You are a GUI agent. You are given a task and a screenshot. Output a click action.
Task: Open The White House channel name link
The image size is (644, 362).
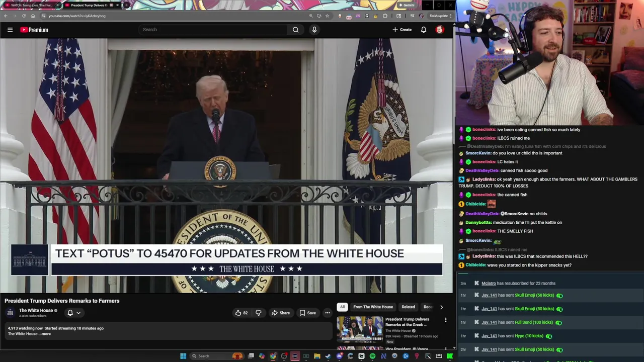(36, 311)
